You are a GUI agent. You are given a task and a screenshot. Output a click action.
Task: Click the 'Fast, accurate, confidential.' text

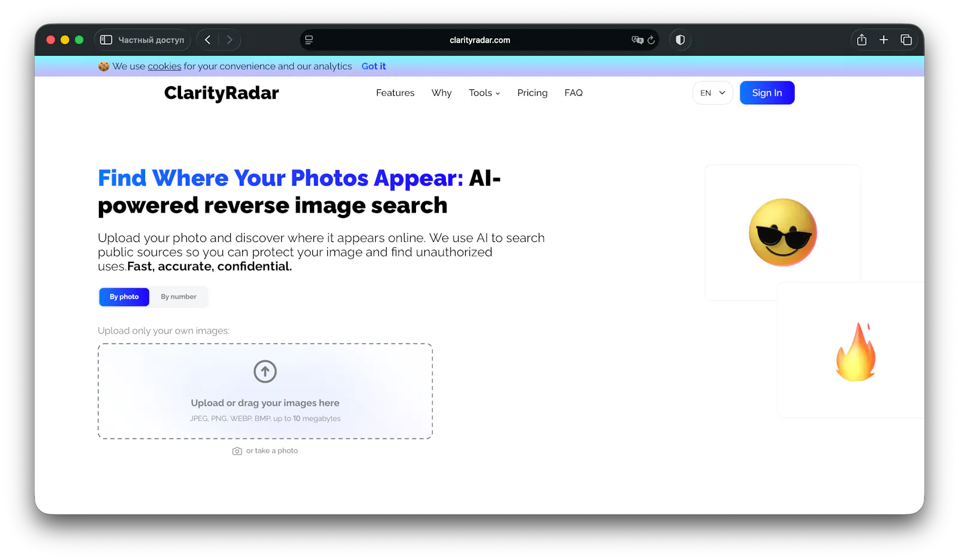click(209, 267)
